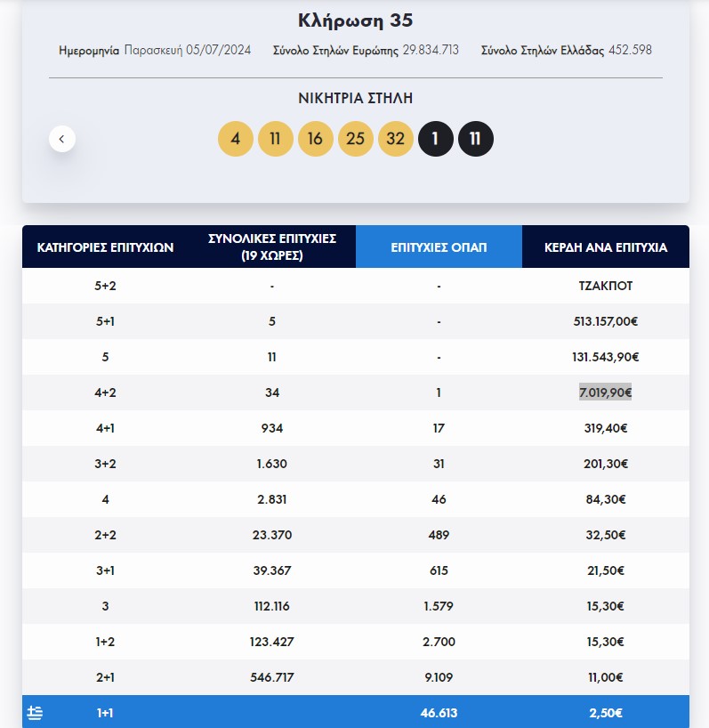Image resolution: width=709 pixels, height=728 pixels.
Task: Select the yellow number ball 4
Action: [235, 139]
